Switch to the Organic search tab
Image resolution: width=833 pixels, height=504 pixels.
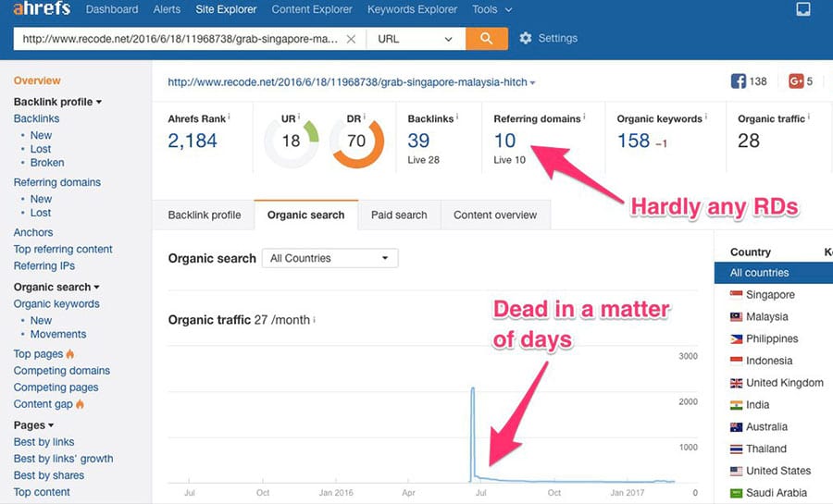point(306,215)
